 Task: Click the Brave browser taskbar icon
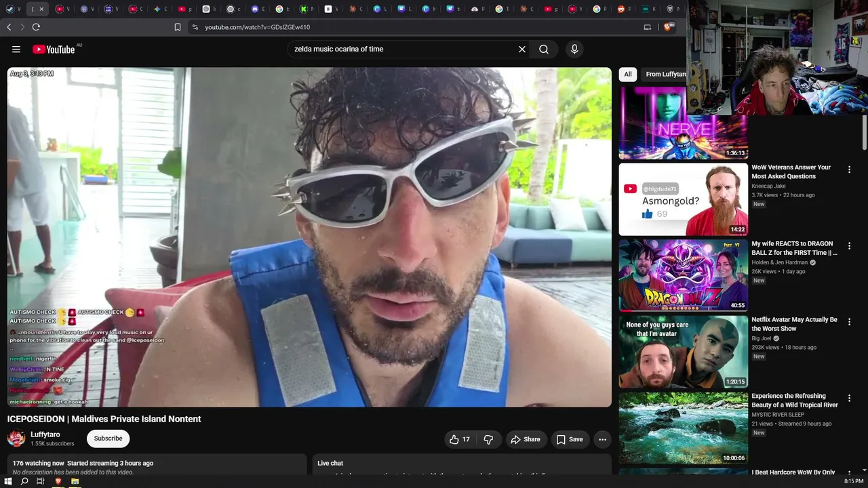(x=58, y=481)
